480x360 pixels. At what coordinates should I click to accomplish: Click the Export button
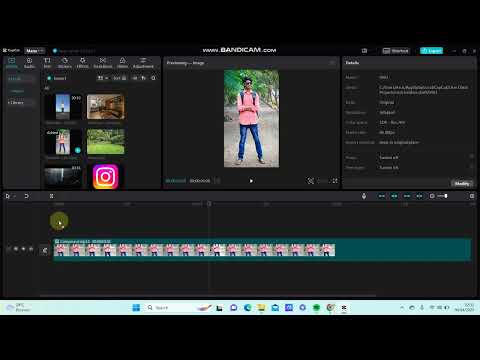[x=431, y=51]
